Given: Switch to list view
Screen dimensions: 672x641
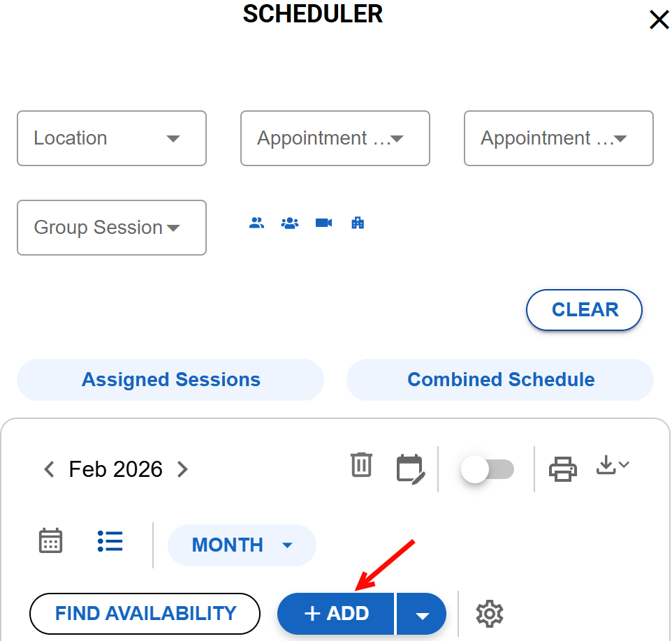Looking at the screenshot, I should 110,541.
